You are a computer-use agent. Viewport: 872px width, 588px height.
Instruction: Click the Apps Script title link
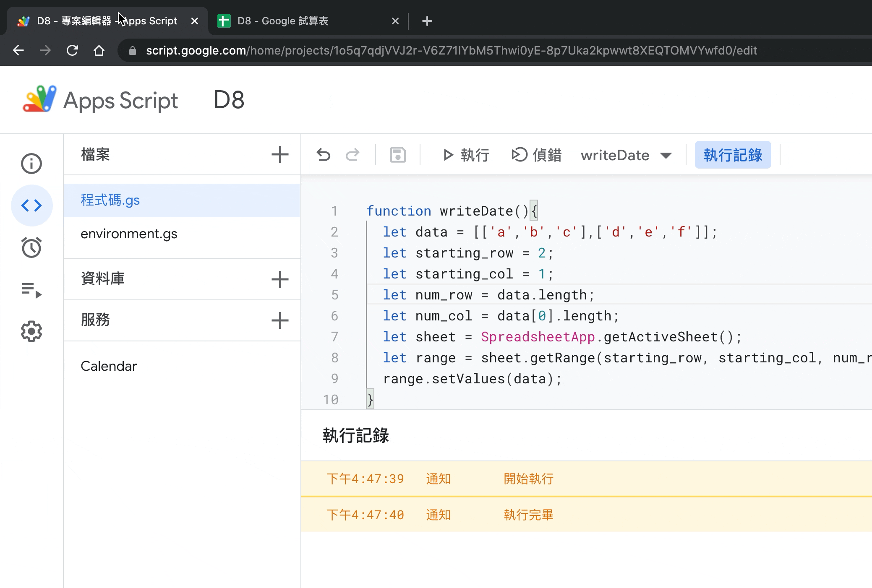click(x=121, y=101)
